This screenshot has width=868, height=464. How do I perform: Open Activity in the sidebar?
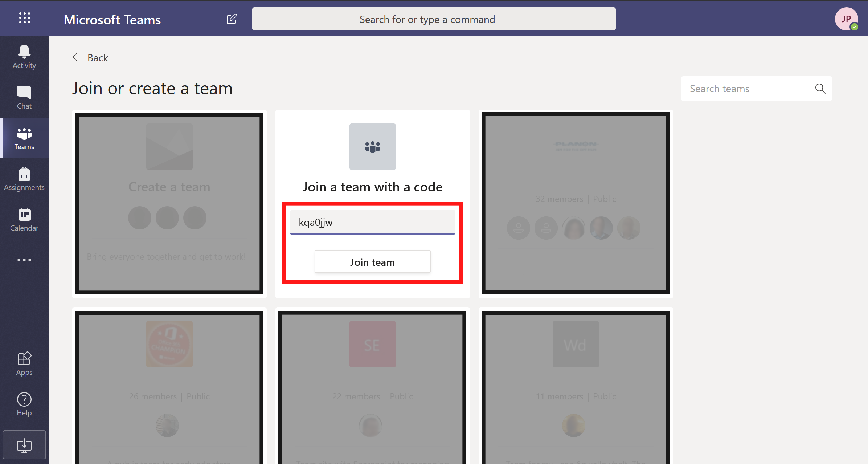coord(24,57)
